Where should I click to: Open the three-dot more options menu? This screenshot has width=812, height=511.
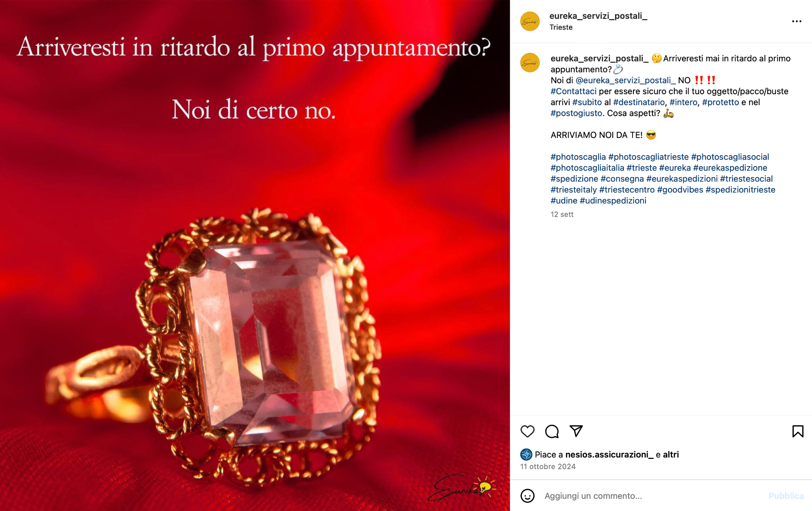coord(797,21)
